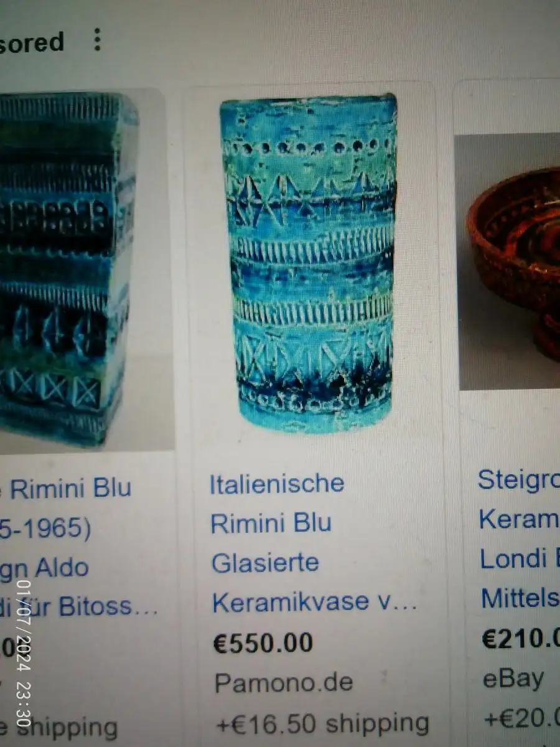Click the word 'Glasierte' in the Pamono listing
This screenshot has width=560, height=747.
point(265,563)
